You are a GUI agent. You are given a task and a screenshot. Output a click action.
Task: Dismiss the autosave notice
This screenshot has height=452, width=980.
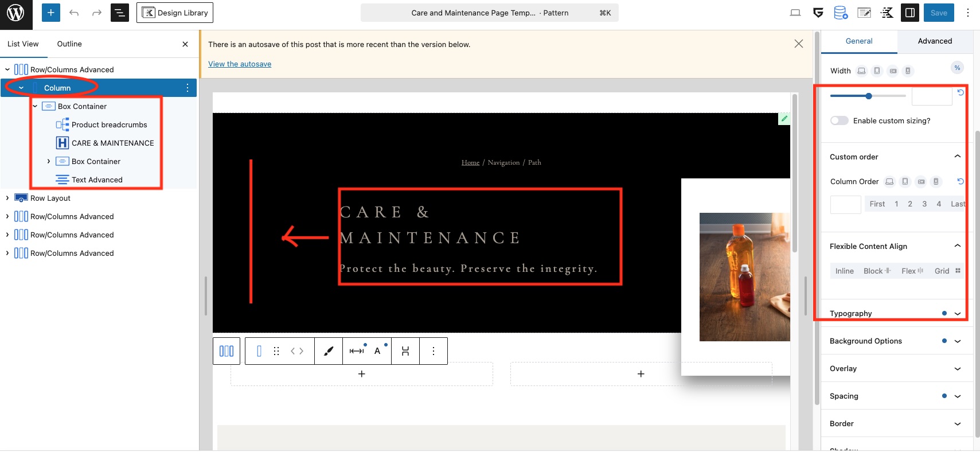[799, 44]
